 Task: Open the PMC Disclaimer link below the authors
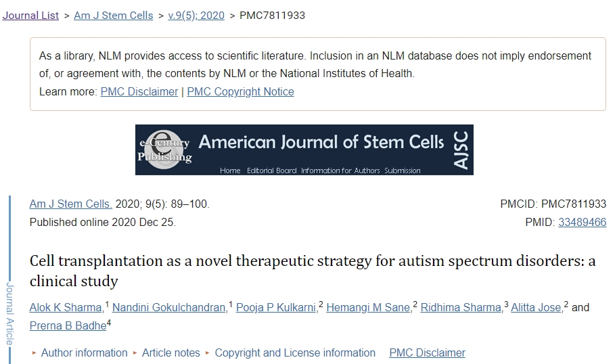(x=427, y=352)
